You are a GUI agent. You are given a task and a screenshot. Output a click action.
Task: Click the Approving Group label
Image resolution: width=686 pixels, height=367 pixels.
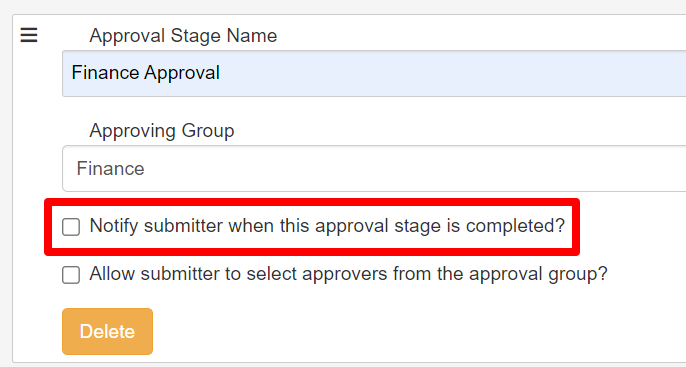162,131
